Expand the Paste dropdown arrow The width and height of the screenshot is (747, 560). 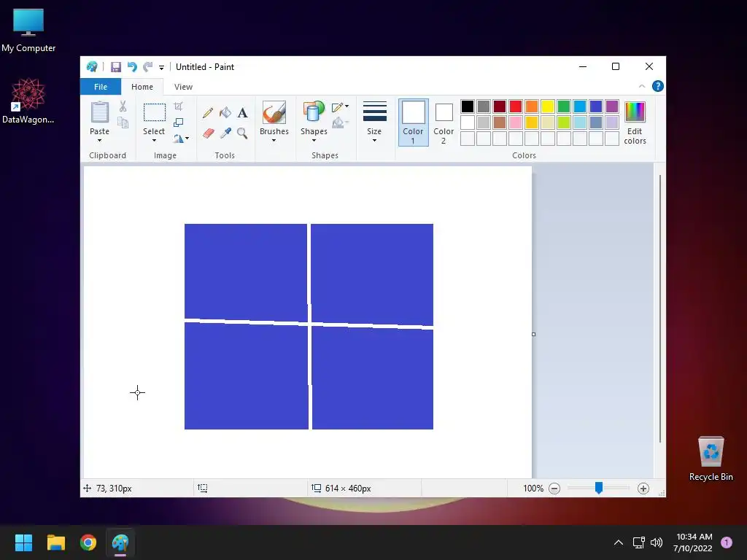tap(99, 141)
